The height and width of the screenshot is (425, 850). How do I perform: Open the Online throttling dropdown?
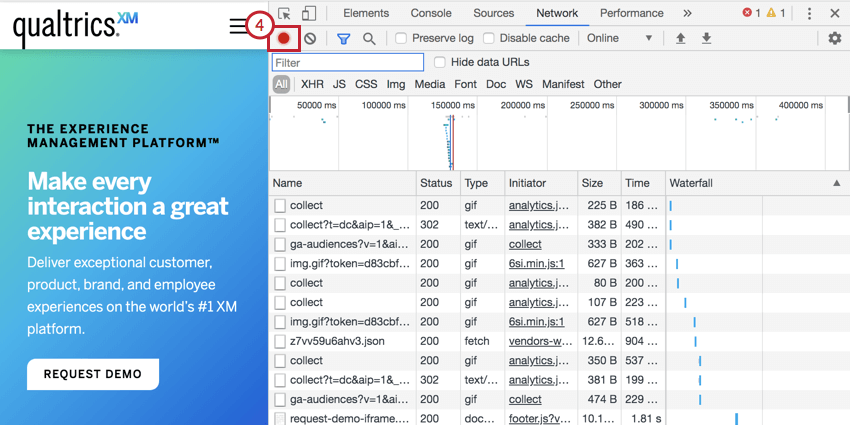620,38
